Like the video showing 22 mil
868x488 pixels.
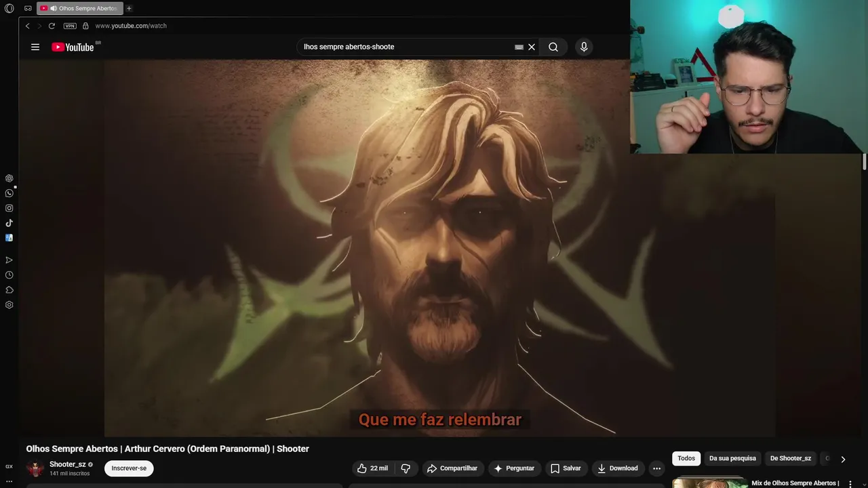[x=372, y=468]
